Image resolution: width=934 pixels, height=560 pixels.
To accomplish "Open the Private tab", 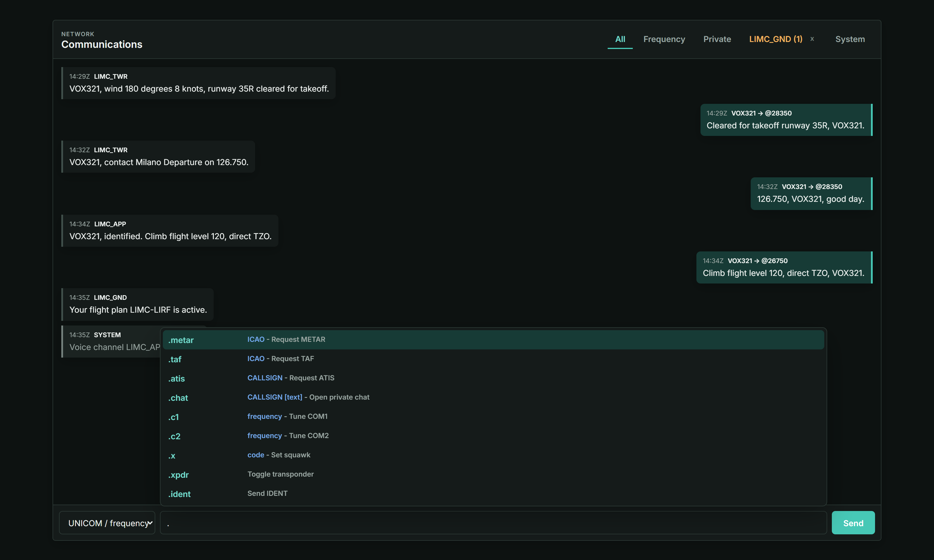I will tap(717, 39).
